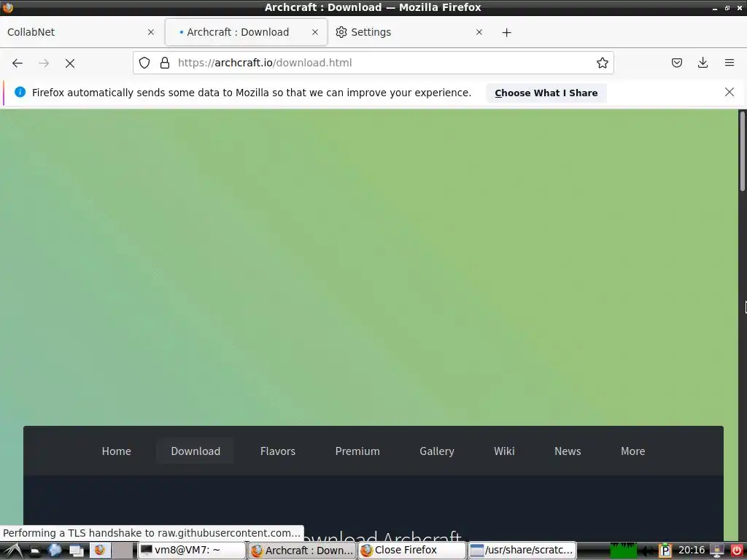Switch to the Settings tab
This screenshot has width=747, height=560.
[410, 32]
